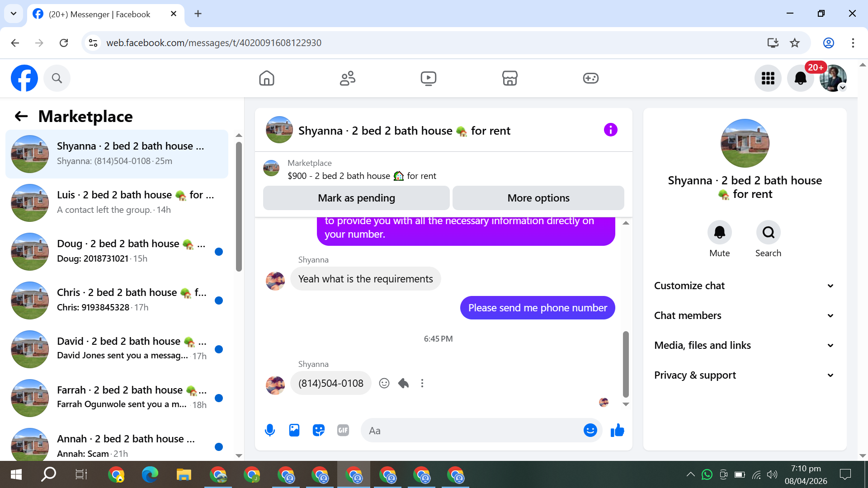
Task: Open Facebook notifications bell
Action: click(800, 78)
